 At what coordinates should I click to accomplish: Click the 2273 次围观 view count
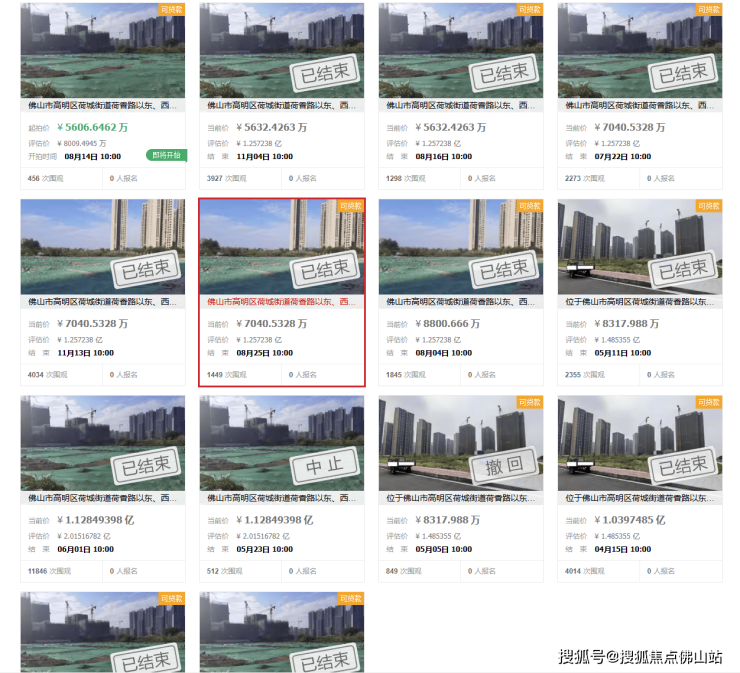[x=585, y=178]
